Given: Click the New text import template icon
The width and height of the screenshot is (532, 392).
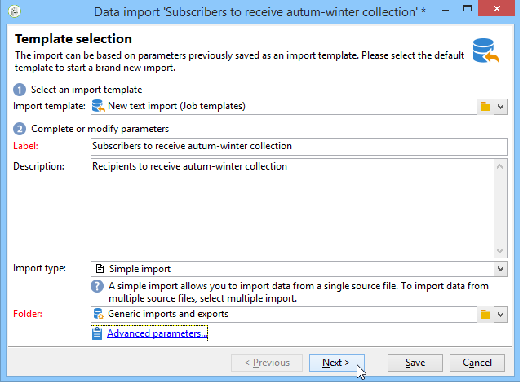Looking at the screenshot, I should [x=99, y=106].
